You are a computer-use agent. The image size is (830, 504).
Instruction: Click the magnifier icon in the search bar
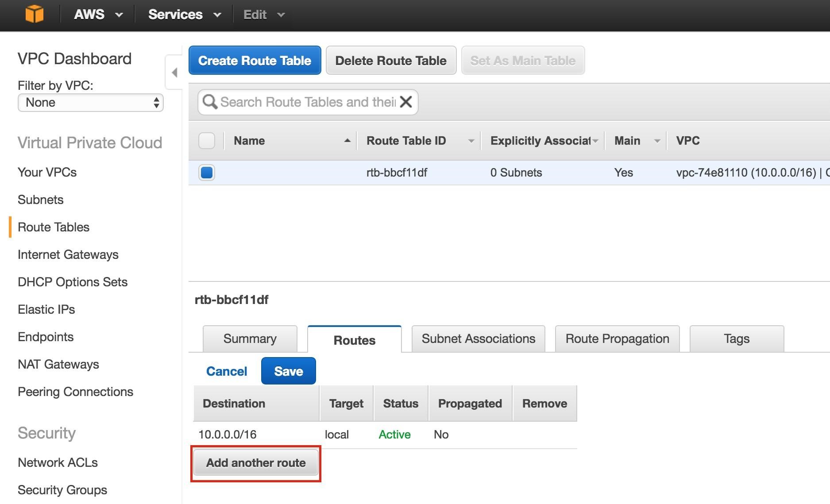tap(210, 102)
